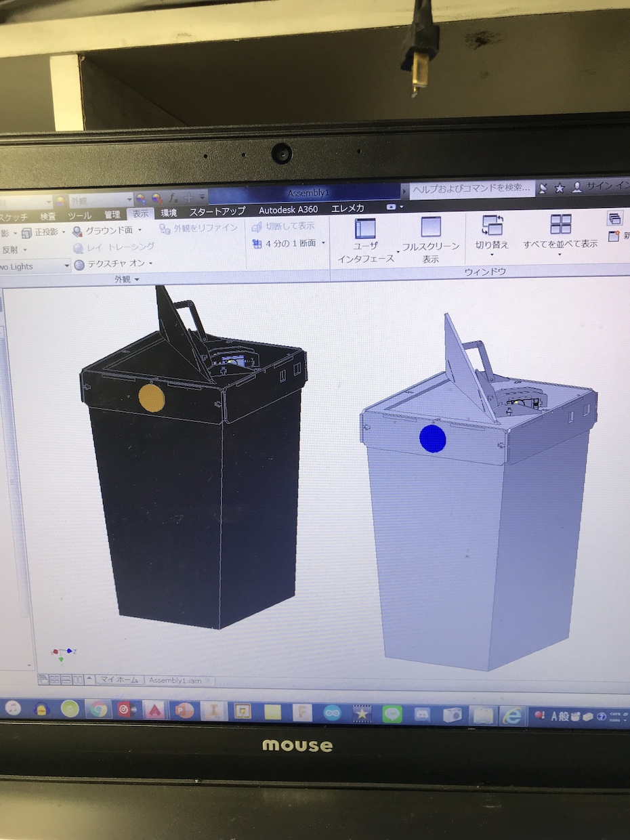Switch to the 管理 ribbon tab
The width and height of the screenshot is (630, 840).
[112, 215]
